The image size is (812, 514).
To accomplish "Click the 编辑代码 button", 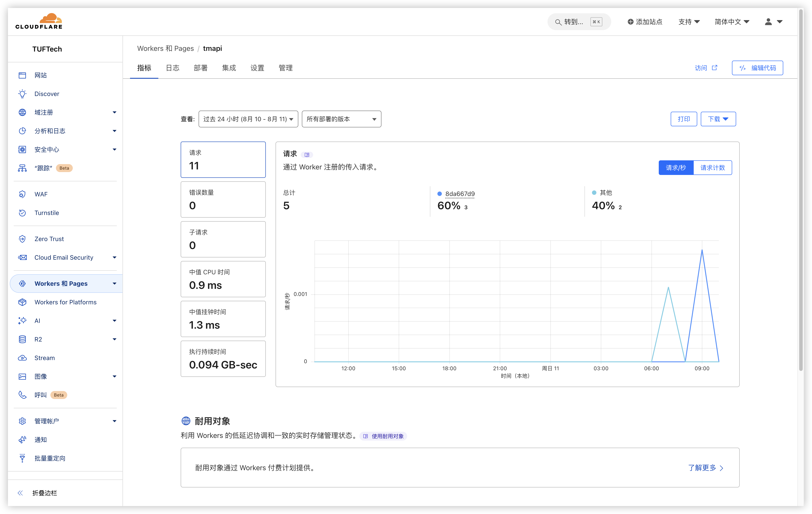I will [757, 68].
